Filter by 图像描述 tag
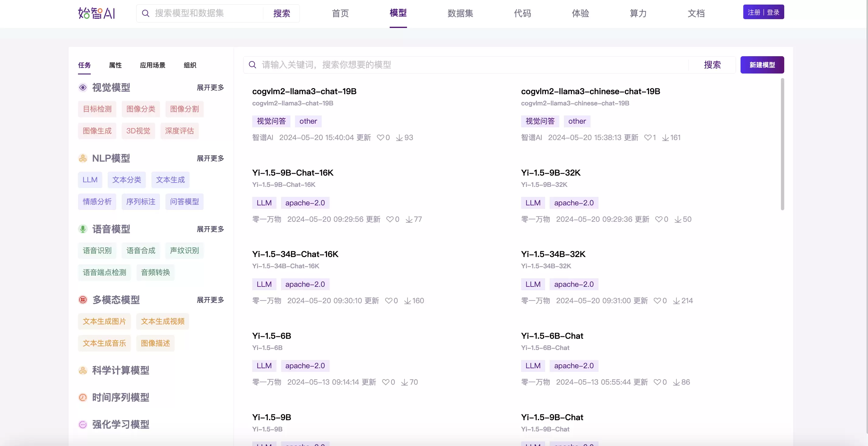 [x=155, y=343]
